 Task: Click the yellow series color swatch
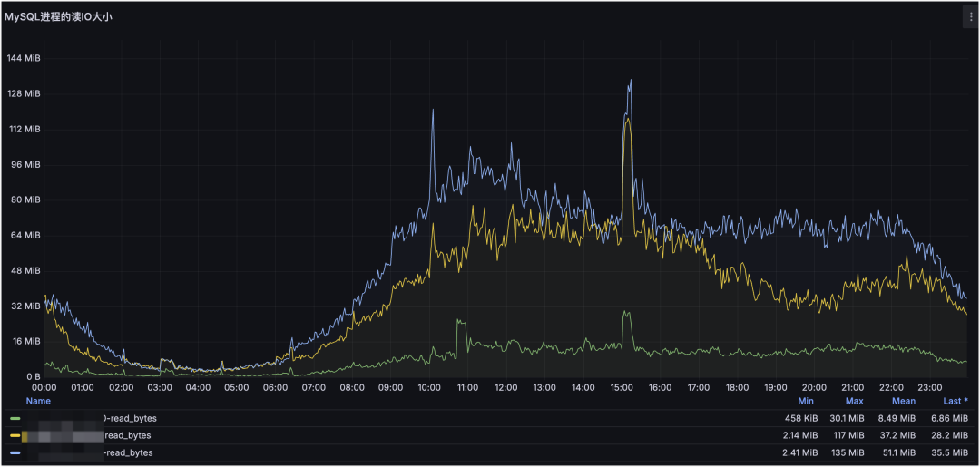(15, 435)
